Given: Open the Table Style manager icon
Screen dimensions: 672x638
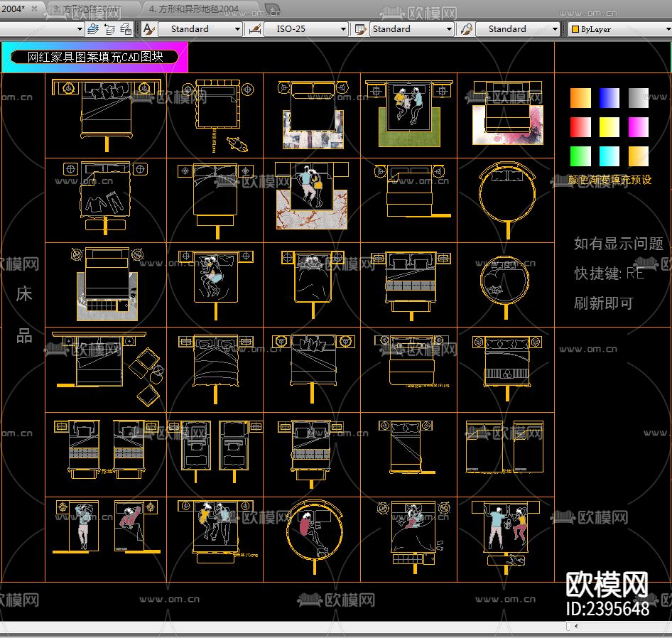Looking at the screenshot, I should [361, 29].
